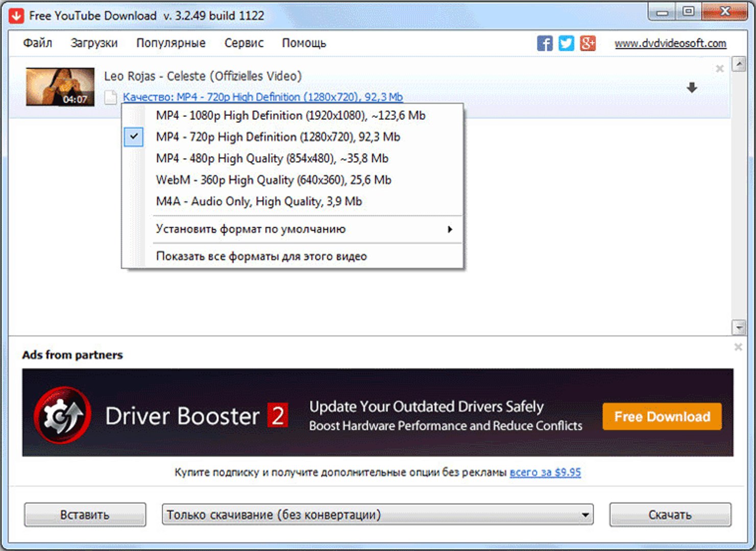756x551 pixels.
Task: Remove the Leo Rojas video from list
Action: pyautogui.click(x=720, y=68)
